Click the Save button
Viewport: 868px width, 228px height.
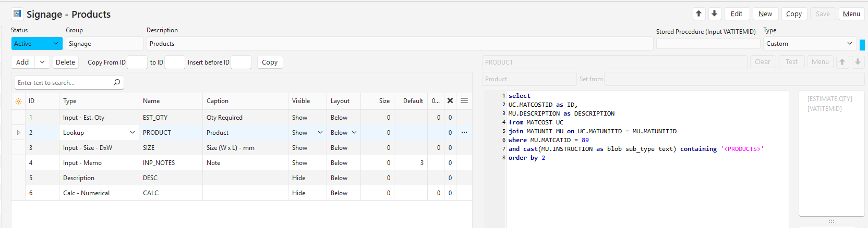pos(823,14)
